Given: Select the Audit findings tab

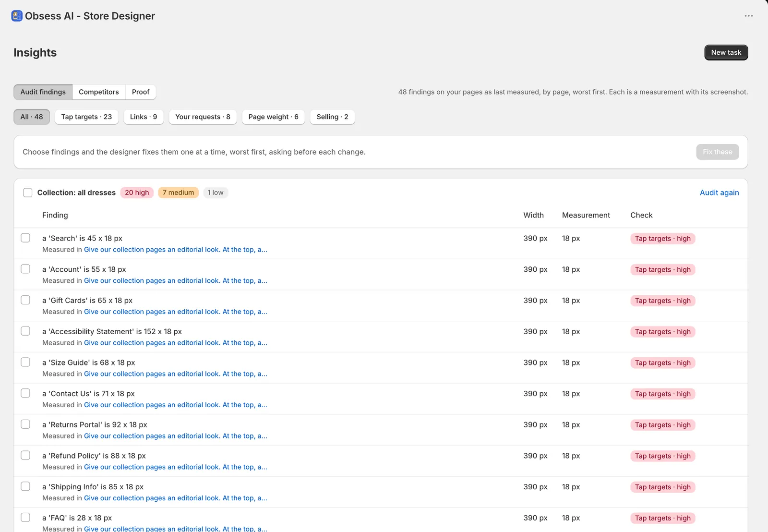Looking at the screenshot, I should 43,92.
